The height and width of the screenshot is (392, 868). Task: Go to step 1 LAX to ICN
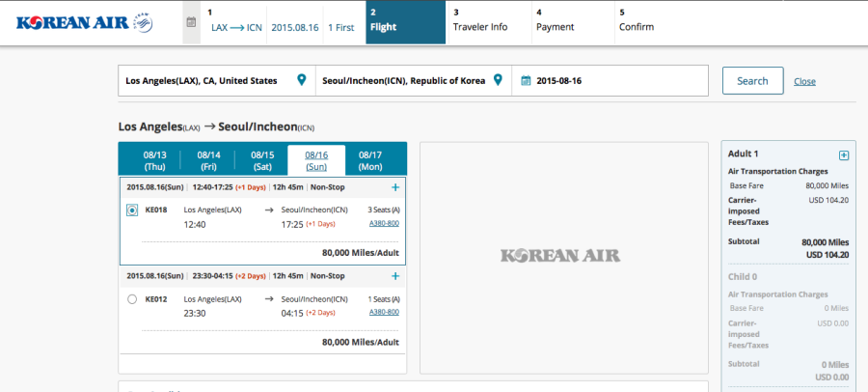(x=236, y=27)
